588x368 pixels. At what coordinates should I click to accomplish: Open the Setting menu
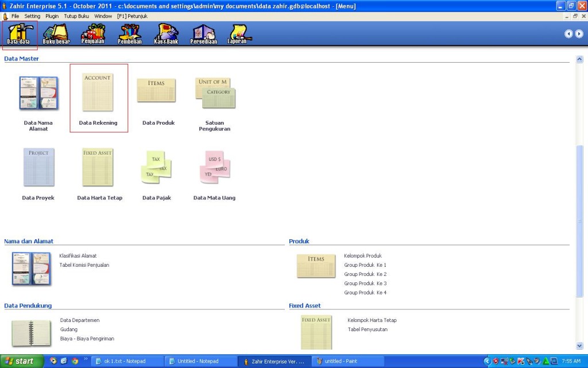click(32, 16)
